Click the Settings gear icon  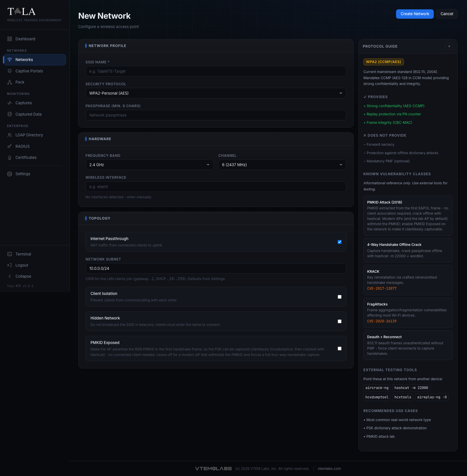[10, 174]
